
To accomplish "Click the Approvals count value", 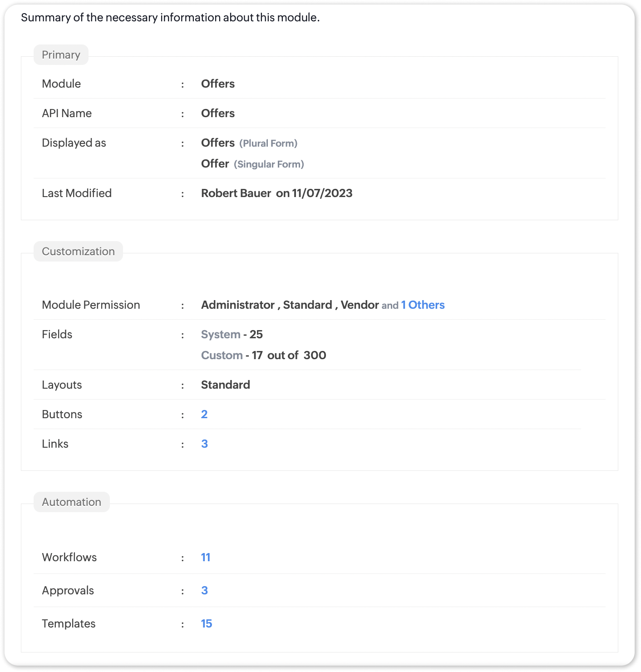I will click(204, 590).
